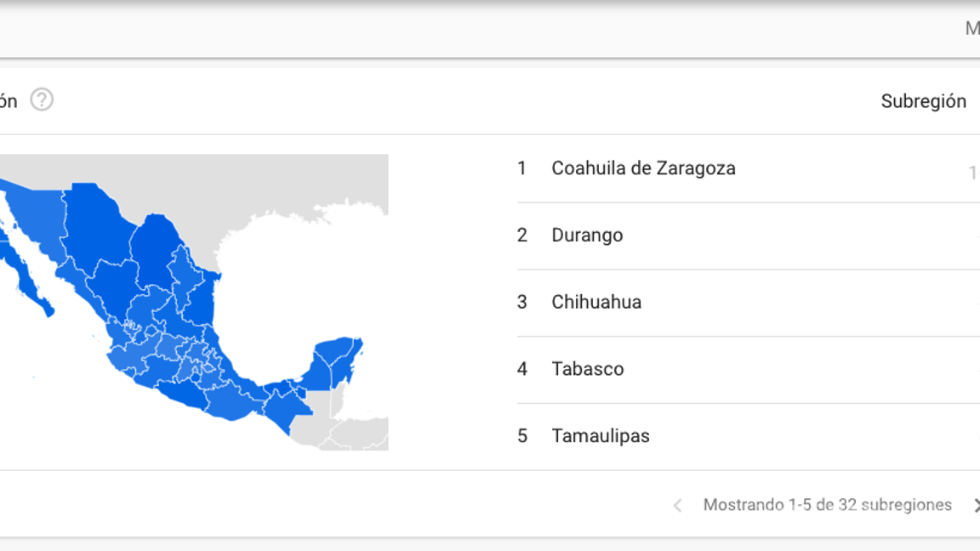This screenshot has width=980, height=551.
Task: Open the help tooltip icon
Action: click(x=41, y=100)
